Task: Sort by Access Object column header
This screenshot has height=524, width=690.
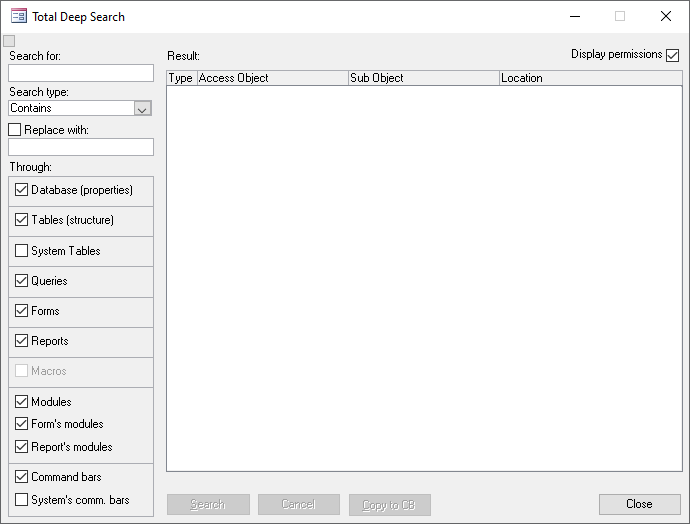Action: point(271,78)
